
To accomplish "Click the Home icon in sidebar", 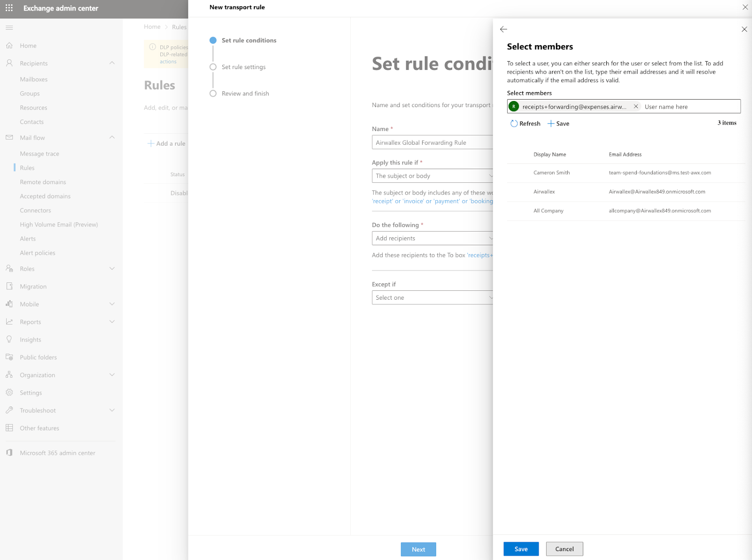I will tap(9, 46).
